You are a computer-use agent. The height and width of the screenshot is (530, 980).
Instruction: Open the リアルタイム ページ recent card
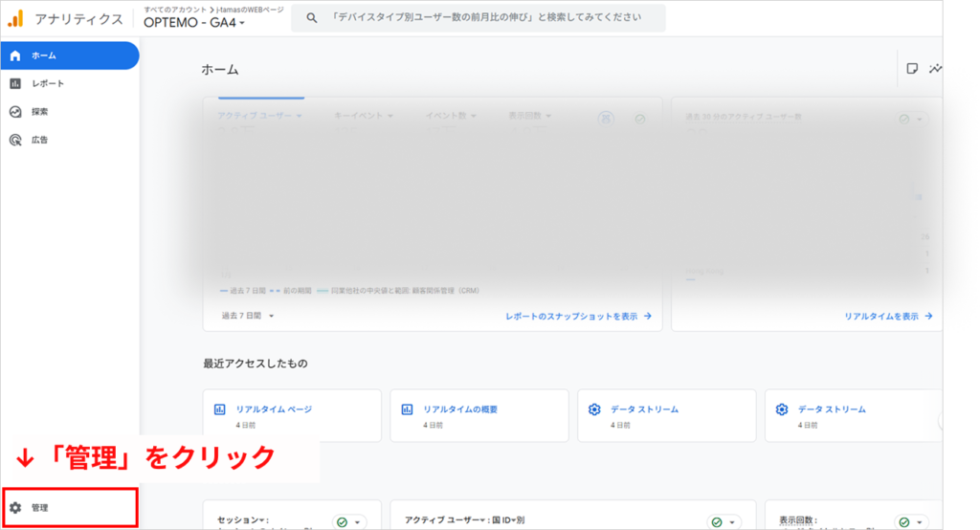click(x=292, y=415)
